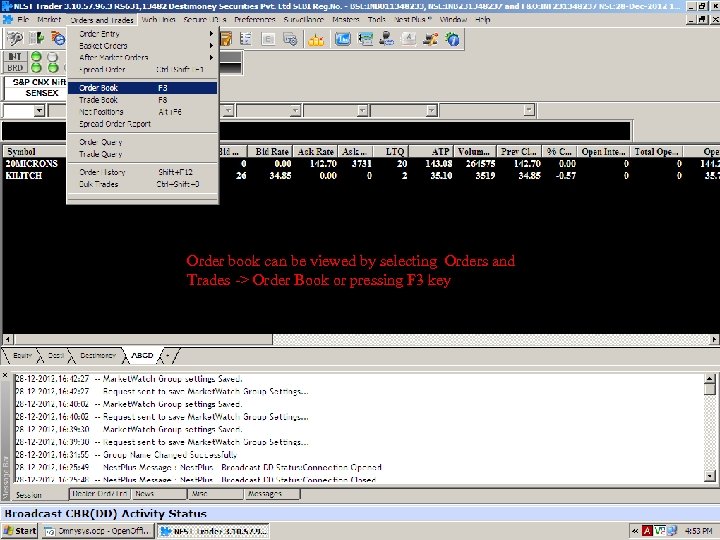Click the orange notebook toolbar icon
This screenshot has height=540, width=720.
pos(226,39)
